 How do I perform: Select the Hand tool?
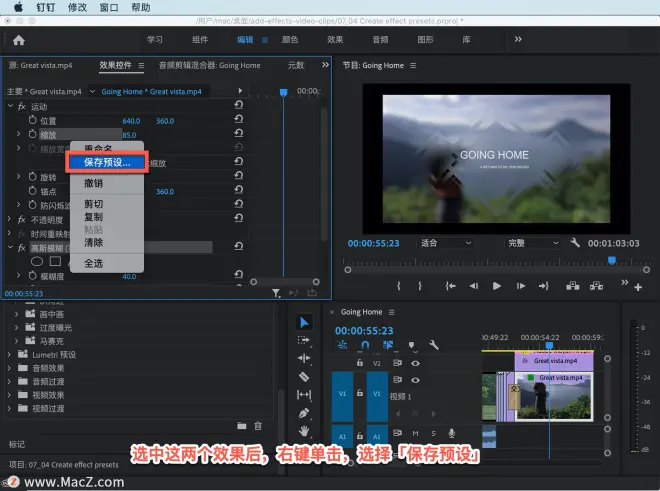pos(304,431)
